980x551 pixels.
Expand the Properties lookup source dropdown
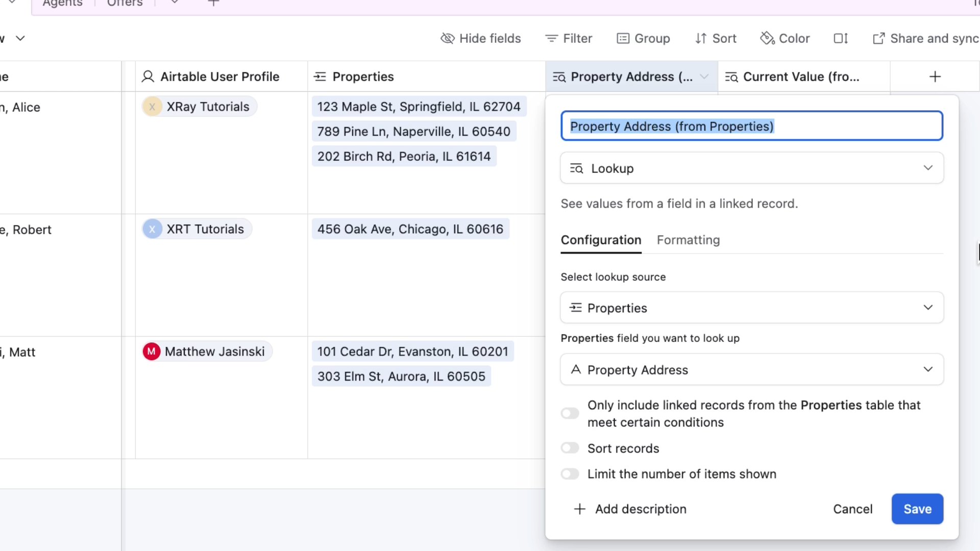pos(751,308)
